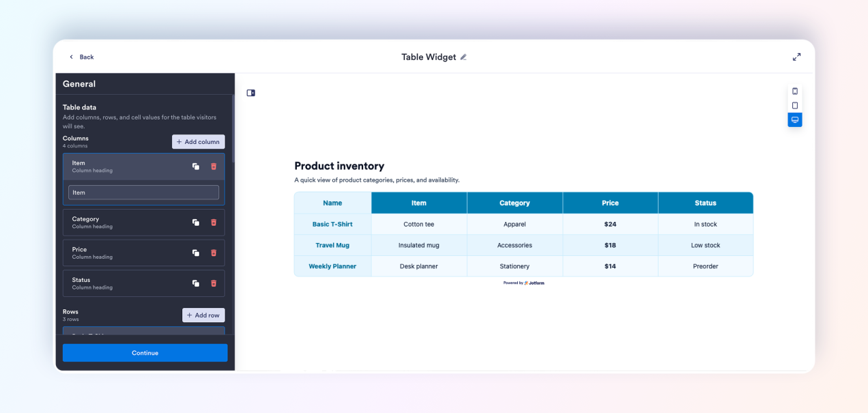Click the Name table header

(x=332, y=203)
